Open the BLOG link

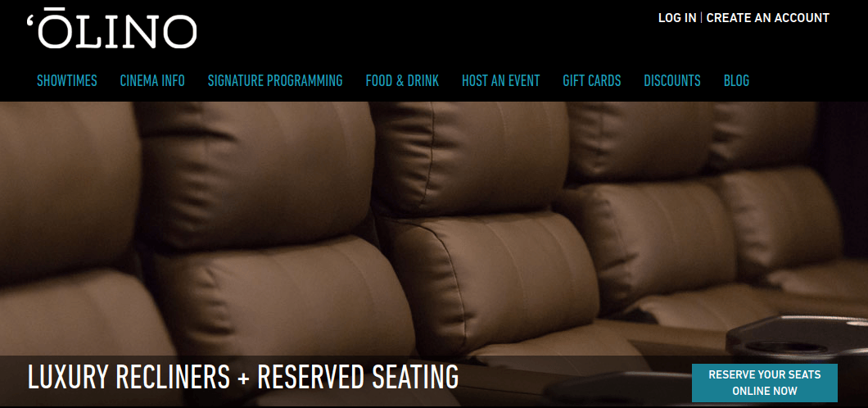pyautogui.click(x=736, y=81)
